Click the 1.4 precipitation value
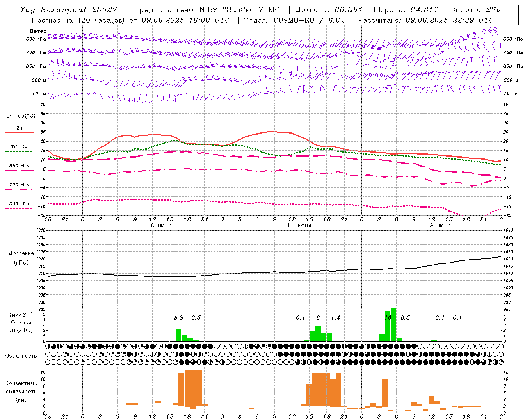The image size is (525, 420). tap(336, 317)
